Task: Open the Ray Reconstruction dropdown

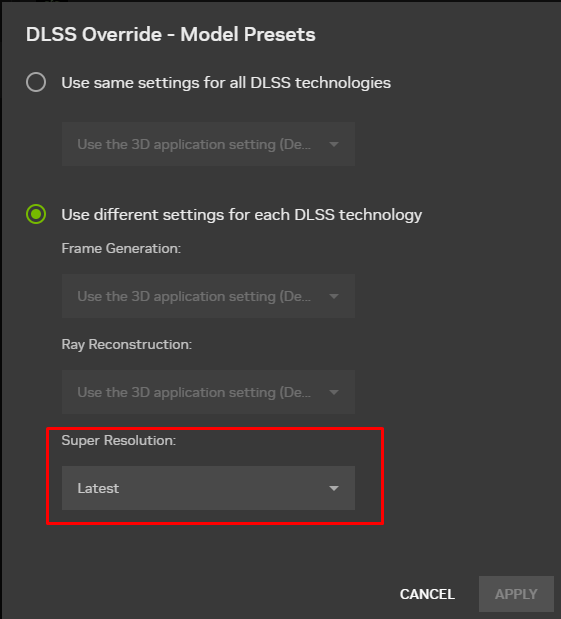Action: (x=208, y=392)
